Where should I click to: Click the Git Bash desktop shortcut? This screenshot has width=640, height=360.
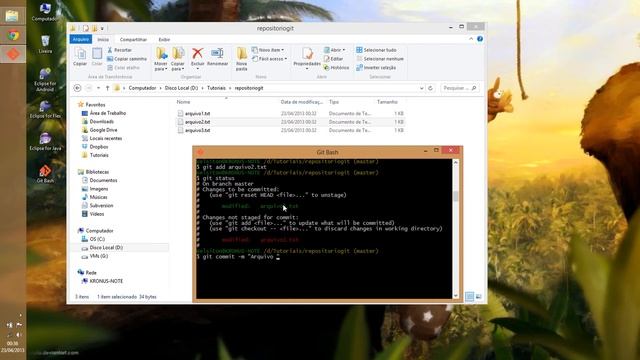point(45,174)
